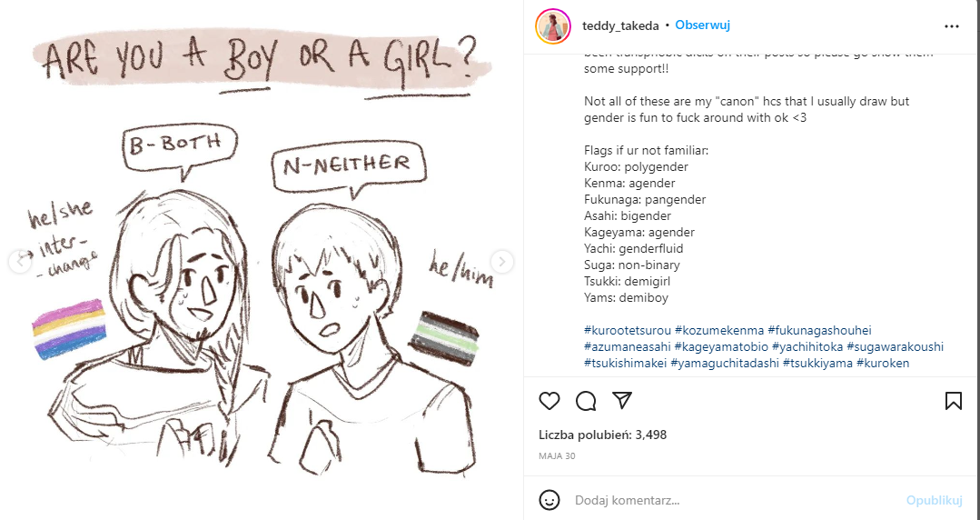Go to next carousel image arrow

(502, 262)
